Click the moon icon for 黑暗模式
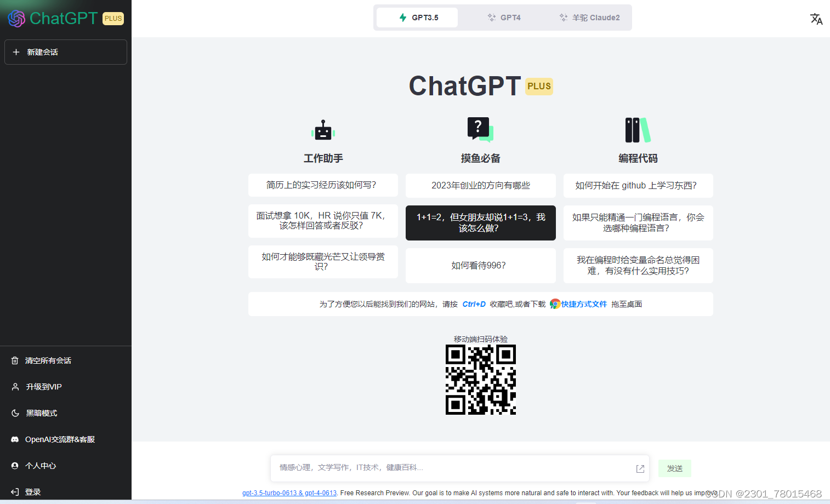The image size is (830, 504). click(x=15, y=413)
